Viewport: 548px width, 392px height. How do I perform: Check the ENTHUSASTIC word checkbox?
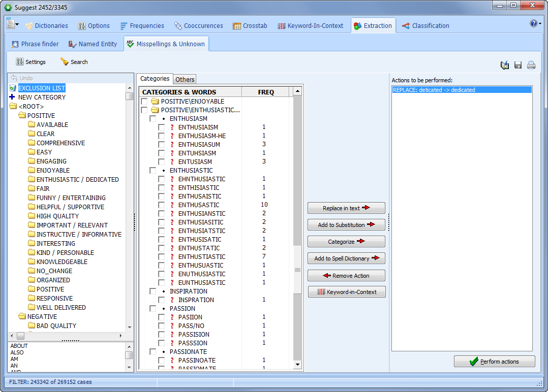(162, 205)
